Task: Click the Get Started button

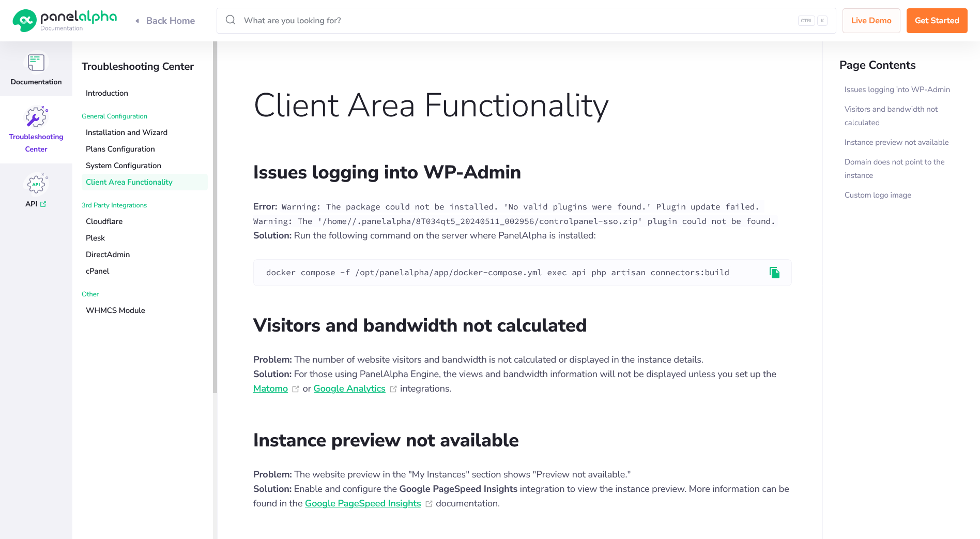Action: click(x=937, y=21)
